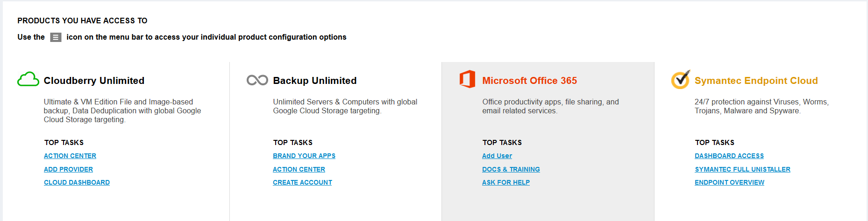Open the Dashboard Access link
The width and height of the screenshot is (868, 221).
pos(729,156)
